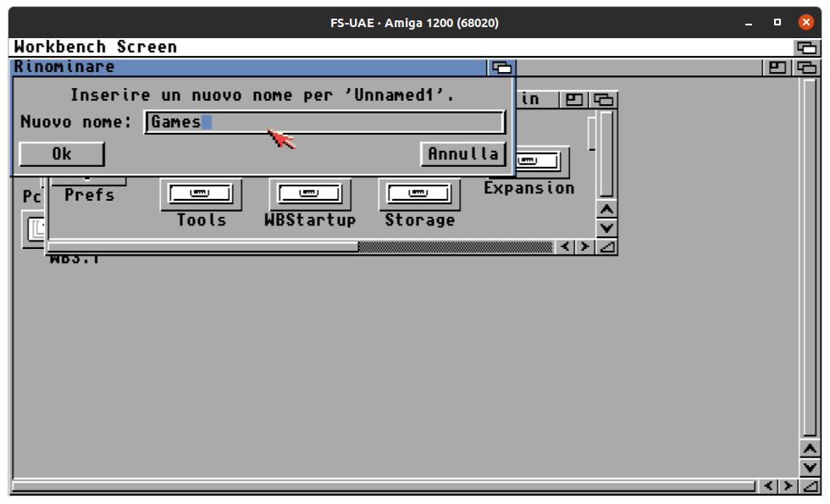Click Workbench window scroll down arrow
The width and height of the screenshot is (830, 504).
(x=810, y=468)
